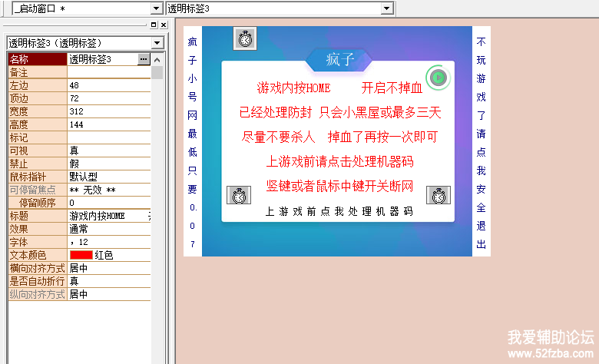Open the _启动窗口 dropdown
Screen dimensions: 599x364
[156, 8]
